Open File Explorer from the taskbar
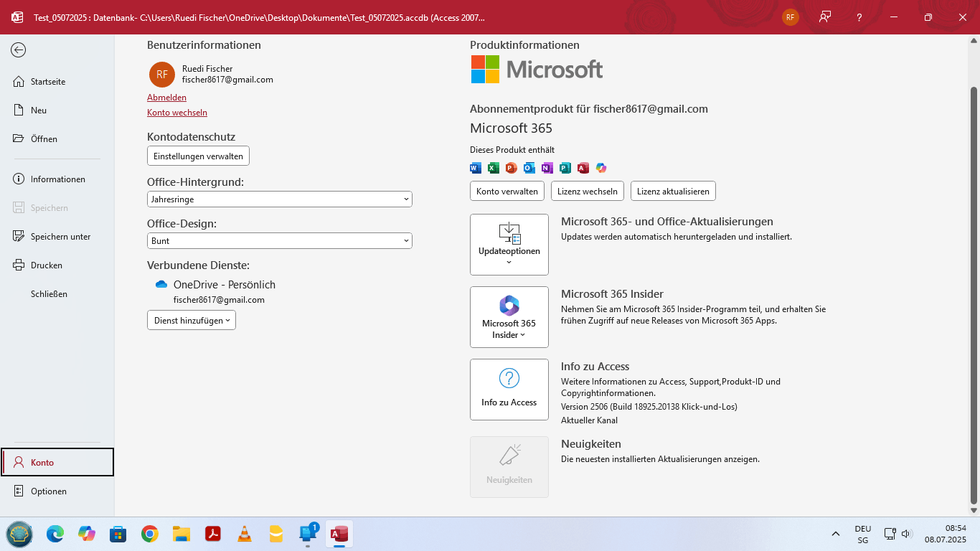980x551 pixels. pos(182,534)
